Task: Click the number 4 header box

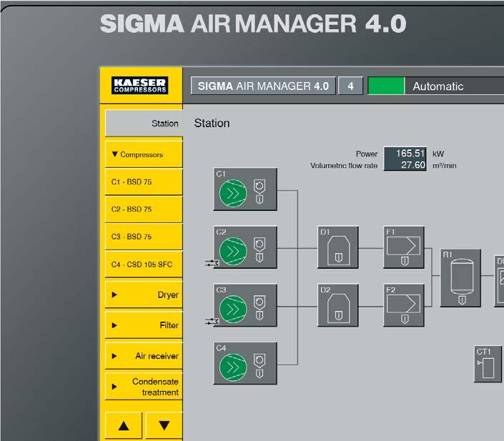Action: click(351, 86)
